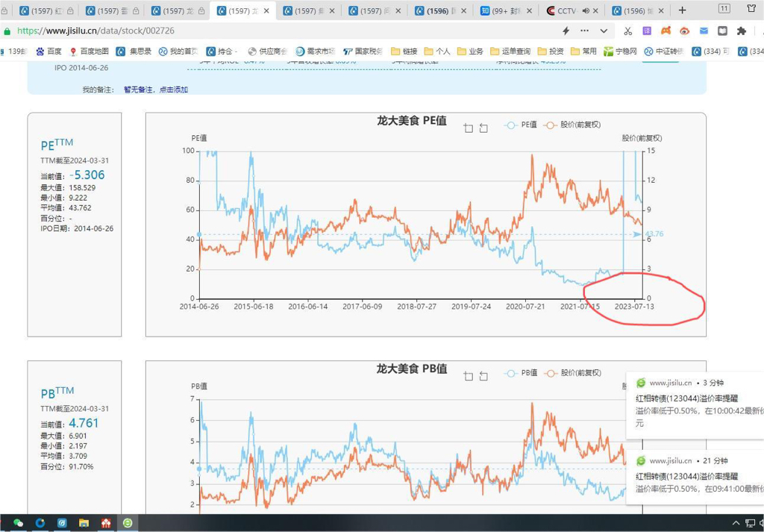Click the network icon in system tray
This screenshot has width=764, height=532.
point(749,523)
